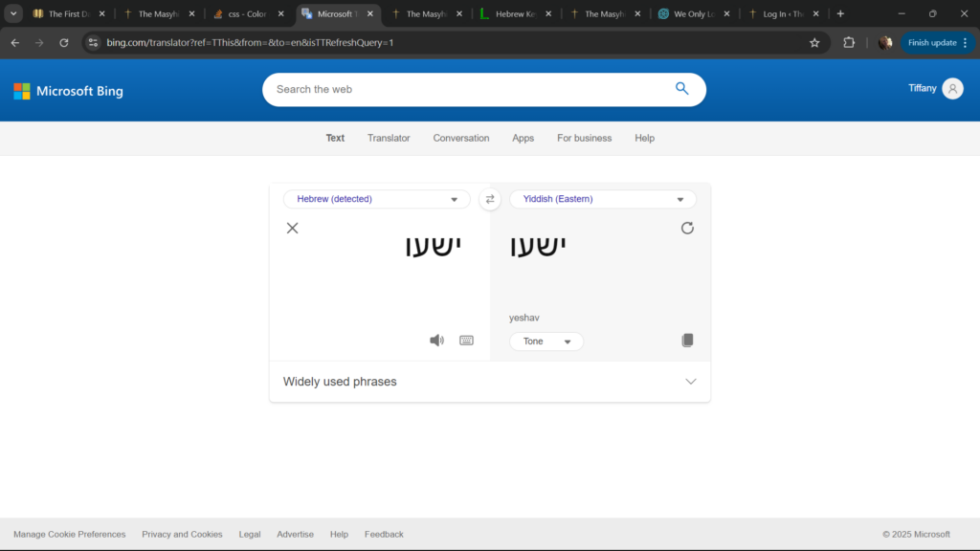Open the on-screen keyboard icon

[466, 341]
